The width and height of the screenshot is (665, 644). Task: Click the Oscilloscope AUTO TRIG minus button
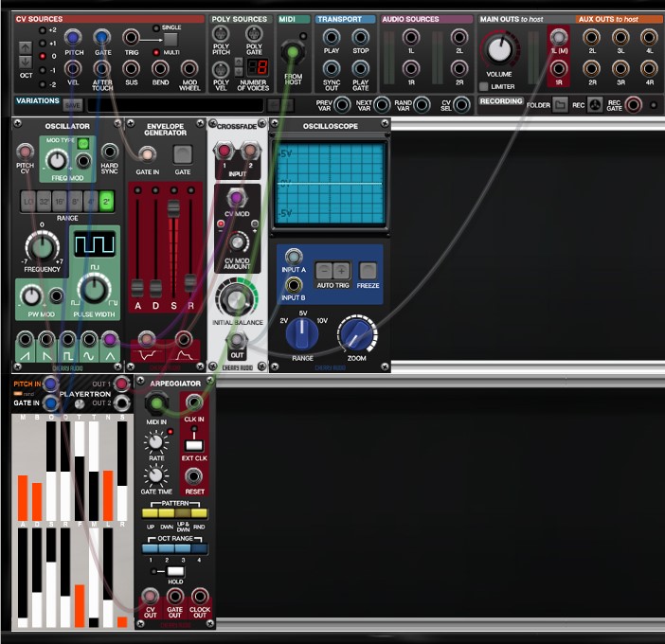(324, 271)
